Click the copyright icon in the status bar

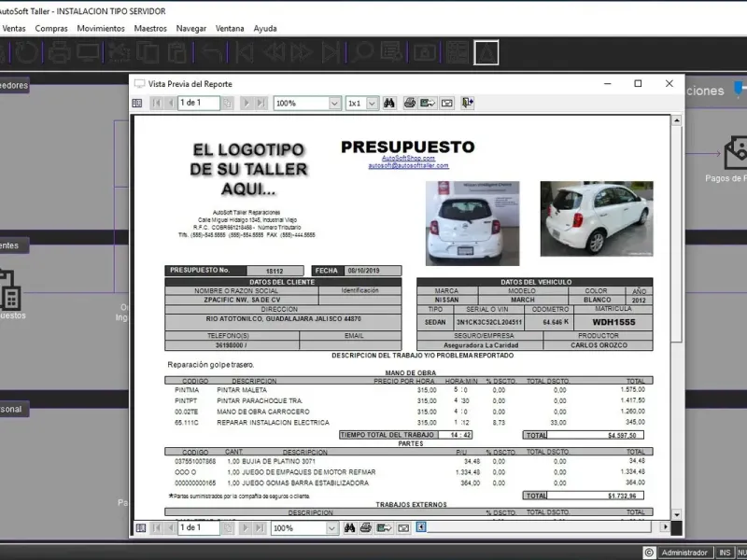coord(648,553)
